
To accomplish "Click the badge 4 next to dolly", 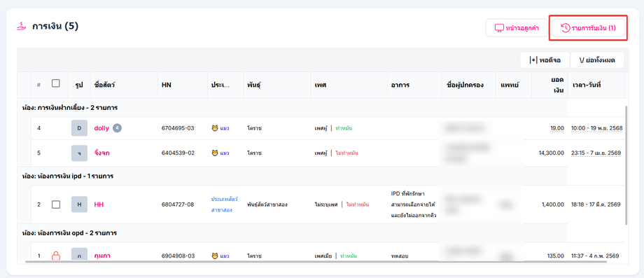I will click(x=117, y=128).
